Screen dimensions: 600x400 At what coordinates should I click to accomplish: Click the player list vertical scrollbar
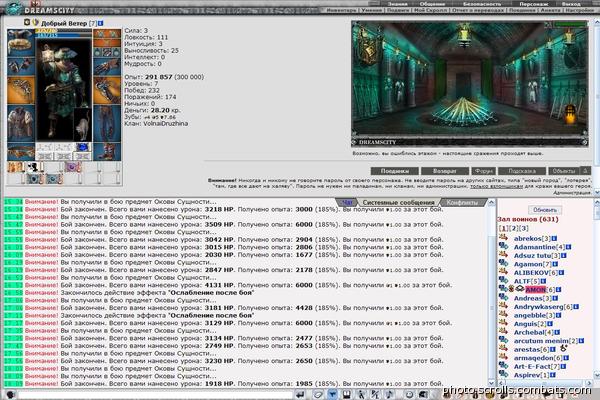[x=596, y=288]
